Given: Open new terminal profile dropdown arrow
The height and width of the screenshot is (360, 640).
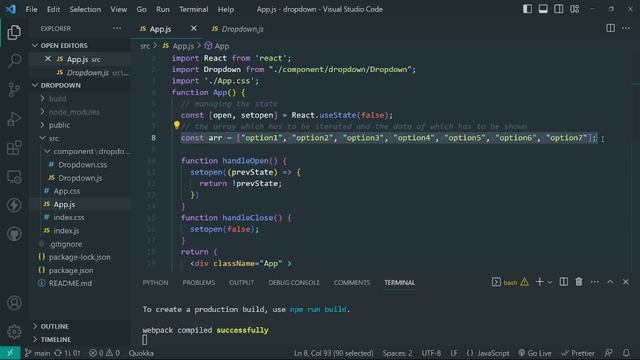Looking at the screenshot, I should click(x=550, y=282).
